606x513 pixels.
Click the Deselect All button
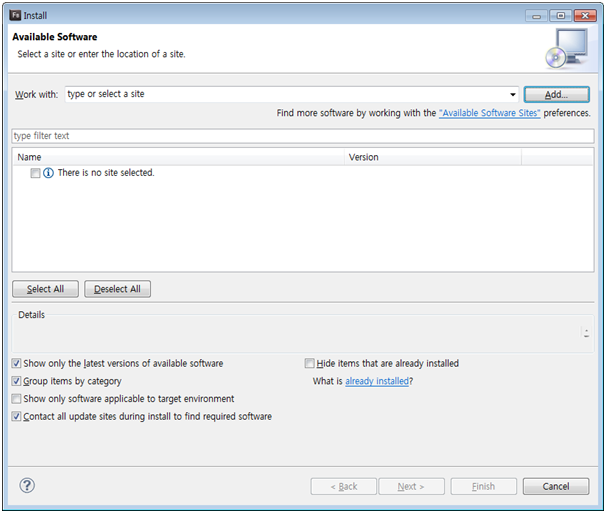[x=117, y=289]
